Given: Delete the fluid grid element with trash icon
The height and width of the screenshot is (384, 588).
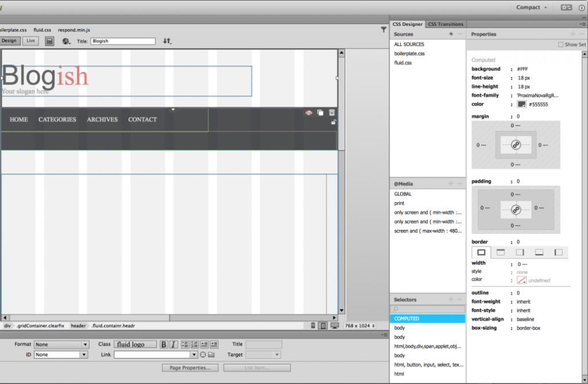Looking at the screenshot, I should pos(331,113).
